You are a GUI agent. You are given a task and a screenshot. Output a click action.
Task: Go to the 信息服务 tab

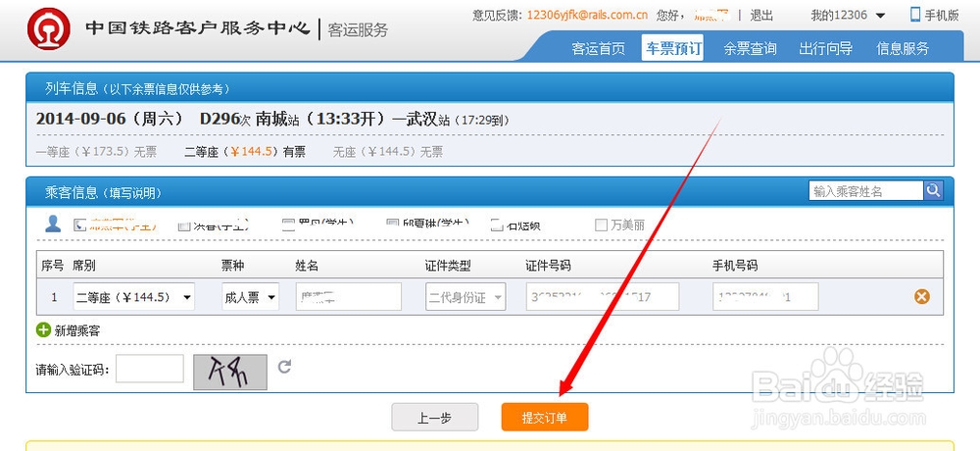(x=903, y=48)
